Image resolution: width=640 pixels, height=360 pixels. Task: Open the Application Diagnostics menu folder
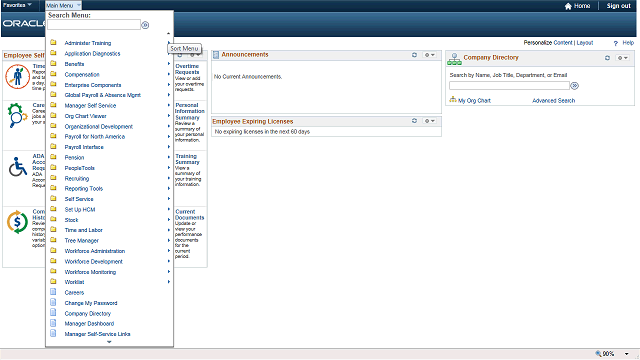(92, 53)
